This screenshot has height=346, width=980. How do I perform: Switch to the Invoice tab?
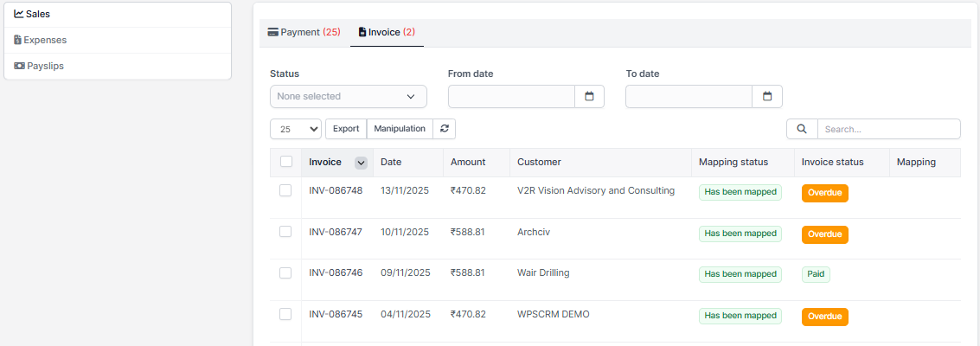coord(387,32)
